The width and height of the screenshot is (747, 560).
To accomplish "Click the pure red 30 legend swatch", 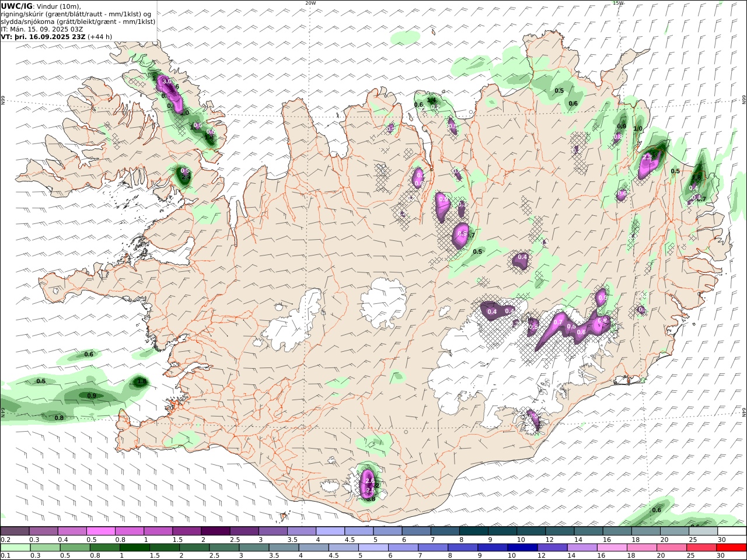I will (x=731, y=548).
